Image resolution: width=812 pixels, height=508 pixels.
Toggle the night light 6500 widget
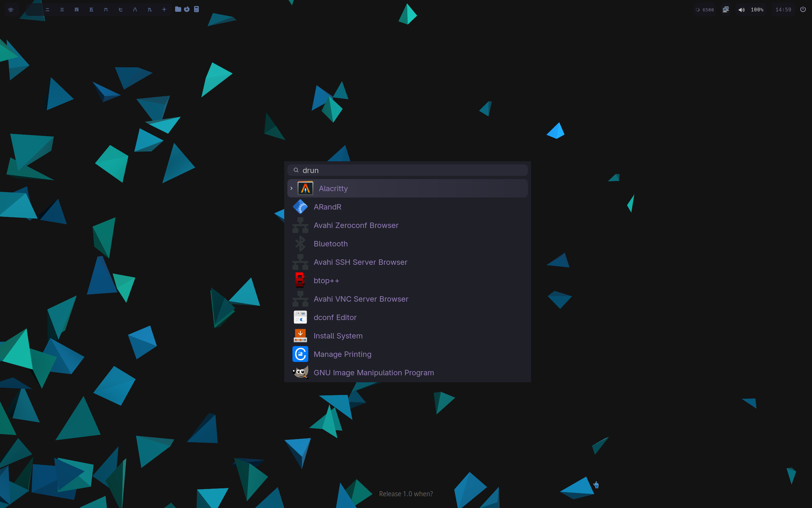pyautogui.click(x=704, y=10)
